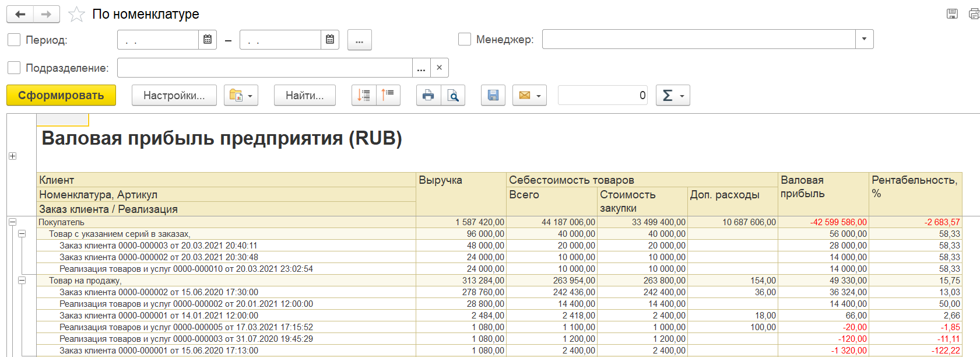Screen dimensions: 980x357
Task: Add report to favorites with star icon
Action: (x=76, y=14)
